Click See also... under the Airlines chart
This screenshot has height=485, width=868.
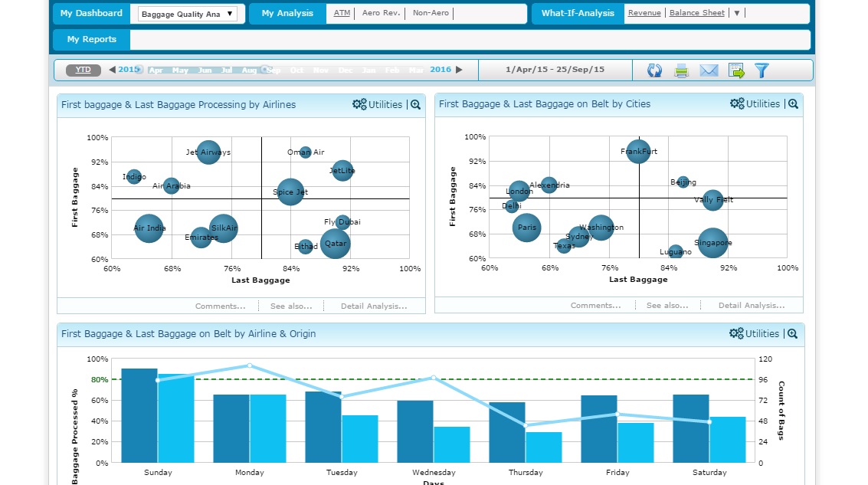[291, 306]
